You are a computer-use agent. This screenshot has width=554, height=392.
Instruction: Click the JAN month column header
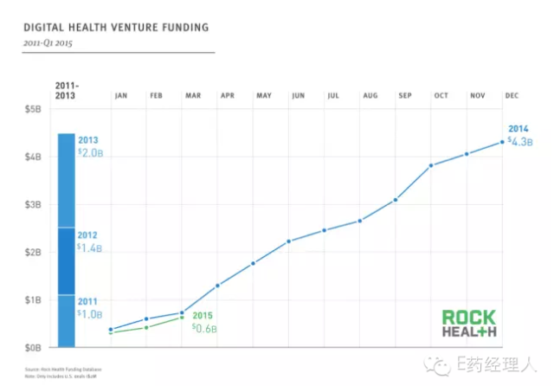click(120, 95)
